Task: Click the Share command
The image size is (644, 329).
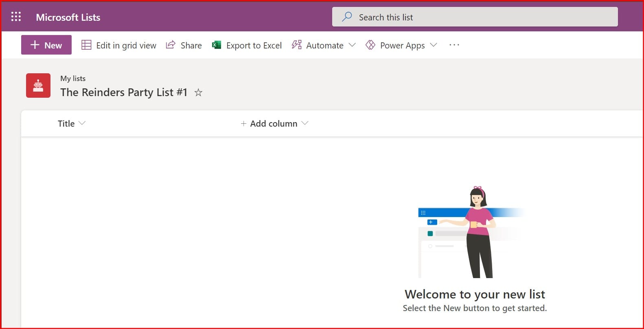Action: (x=184, y=45)
